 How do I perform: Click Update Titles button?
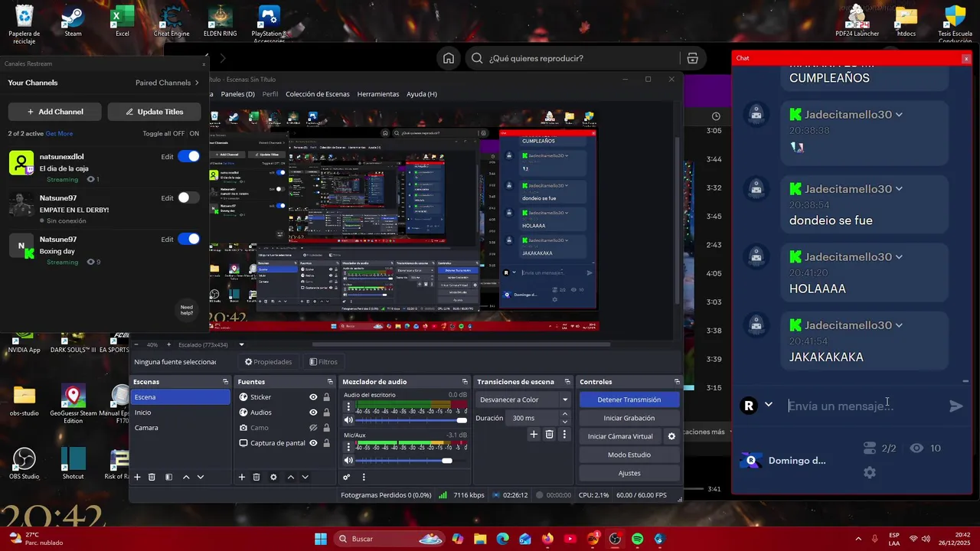click(154, 112)
